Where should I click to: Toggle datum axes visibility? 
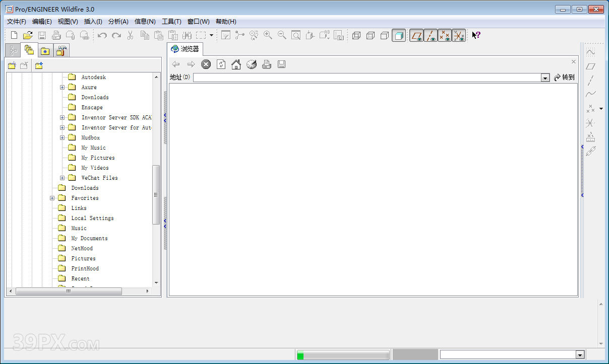point(431,36)
